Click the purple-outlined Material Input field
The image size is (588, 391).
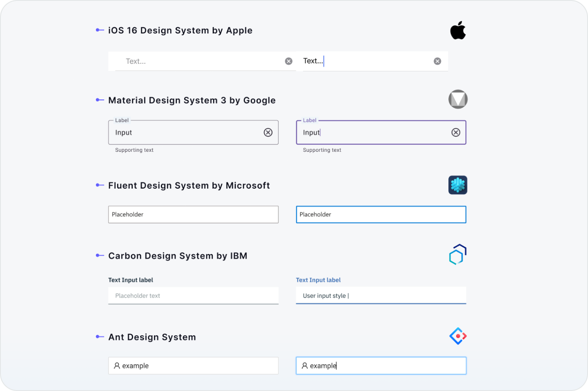(x=381, y=132)
